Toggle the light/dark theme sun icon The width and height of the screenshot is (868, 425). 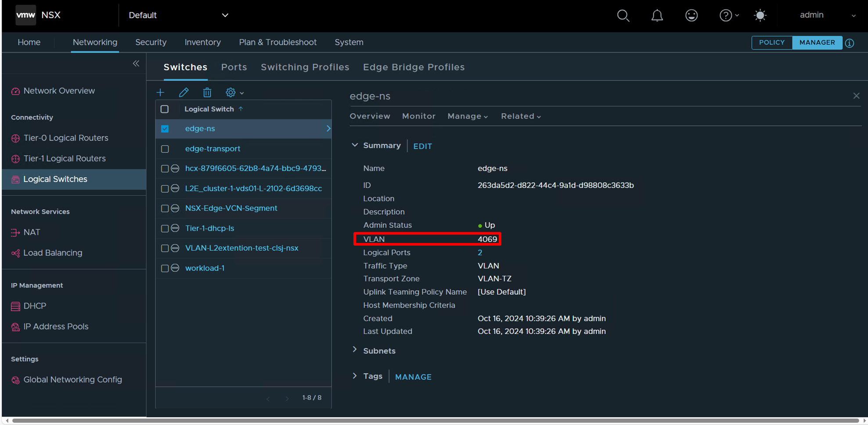tap(760, 15)
